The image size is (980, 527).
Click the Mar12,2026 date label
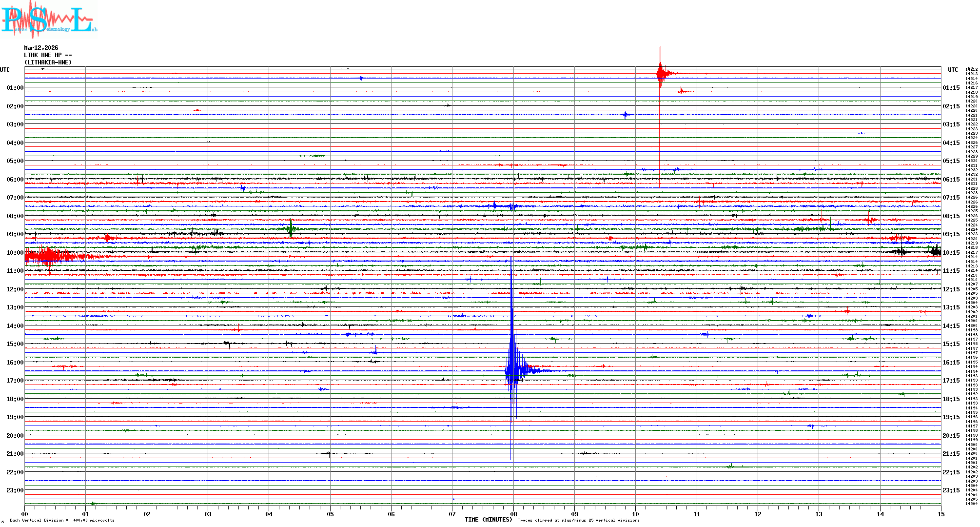click(x=41, y=48)
